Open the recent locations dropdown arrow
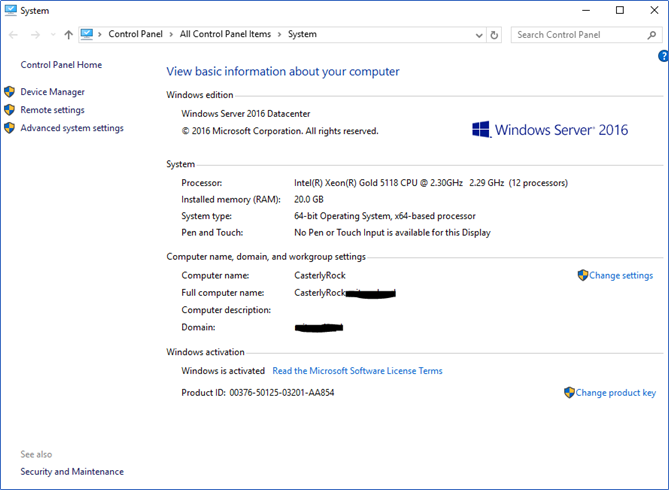669x490 pixels. pos(53,35)
